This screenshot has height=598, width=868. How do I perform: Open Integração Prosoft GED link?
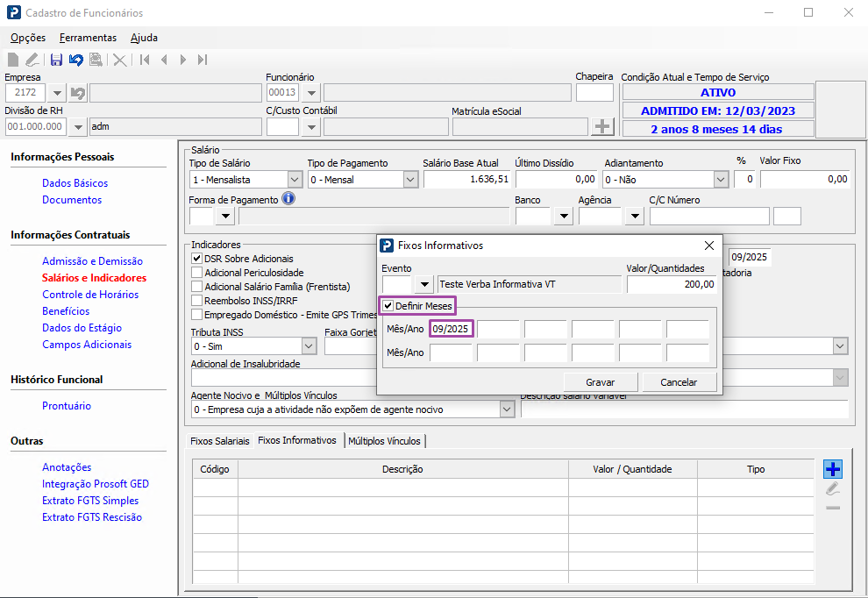coord(96,483)
